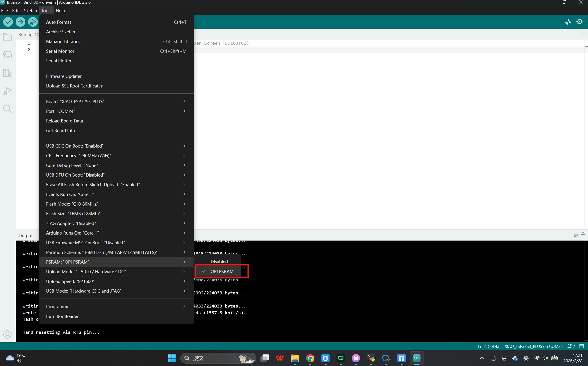588x366 pixels.
Task: Click the Verify checkmark button
Action: click(8, 22)
